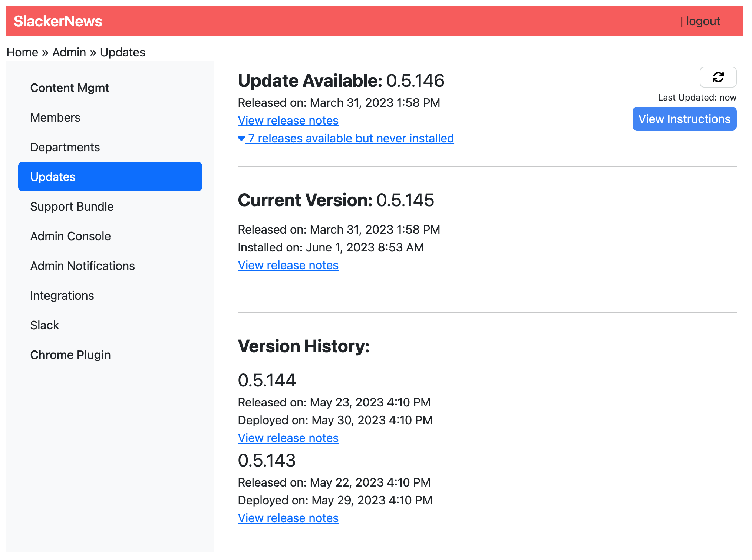Open the Admin Console

click(x=70, y=236)
